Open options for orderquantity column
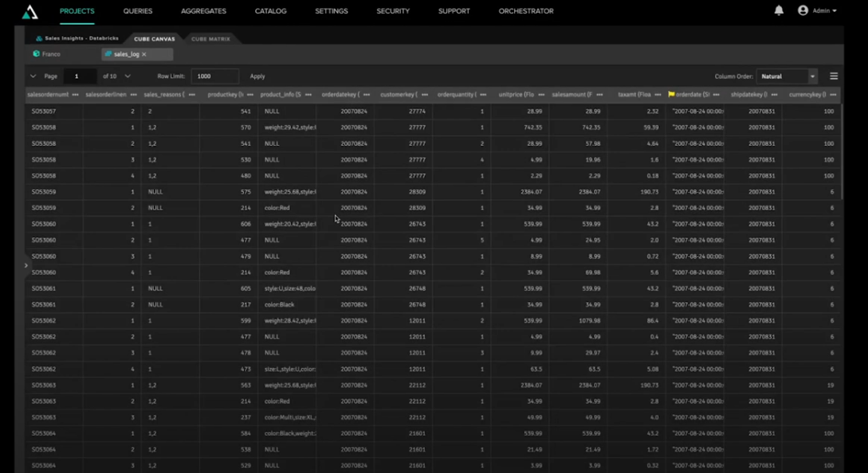Viewport: 868px width, 473px height. click(483, 95)
